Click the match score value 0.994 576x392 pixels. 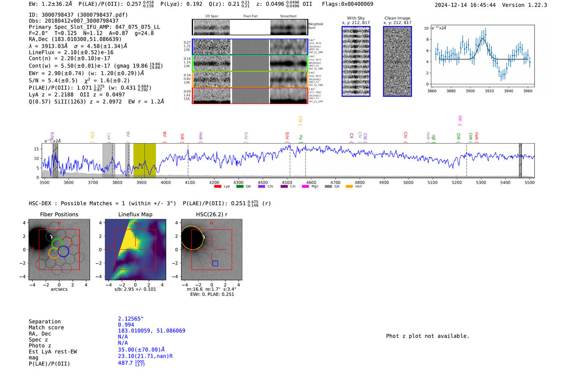(x=126, y=325)
